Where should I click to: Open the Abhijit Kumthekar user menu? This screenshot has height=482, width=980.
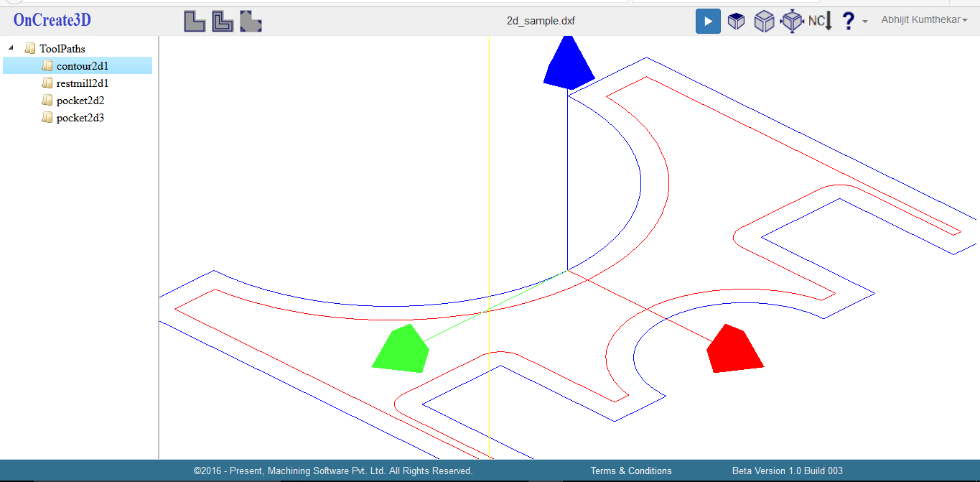coord(924,20)
